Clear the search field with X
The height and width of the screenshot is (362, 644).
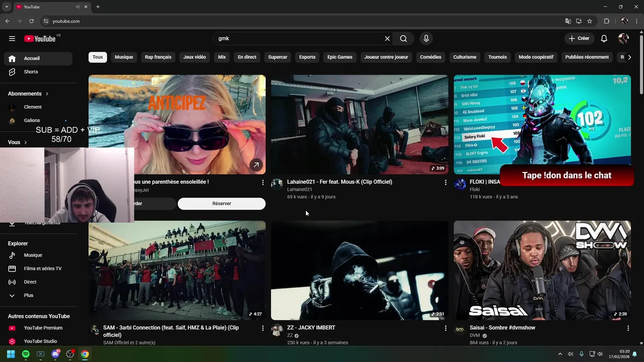(x=387, y=39)
